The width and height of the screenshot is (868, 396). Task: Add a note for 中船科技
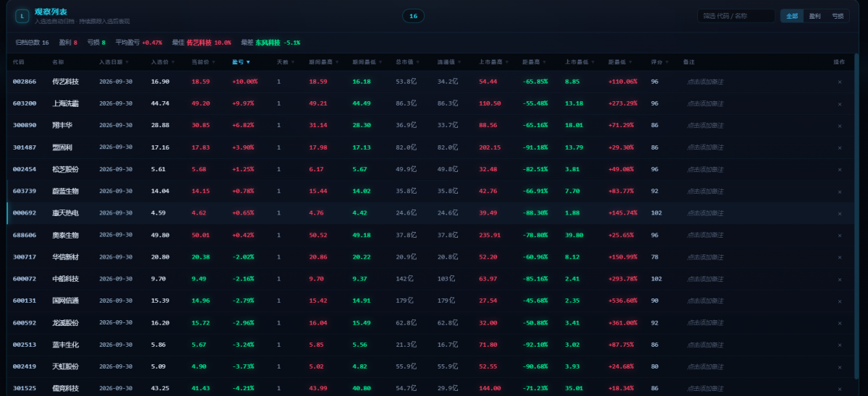705,279
